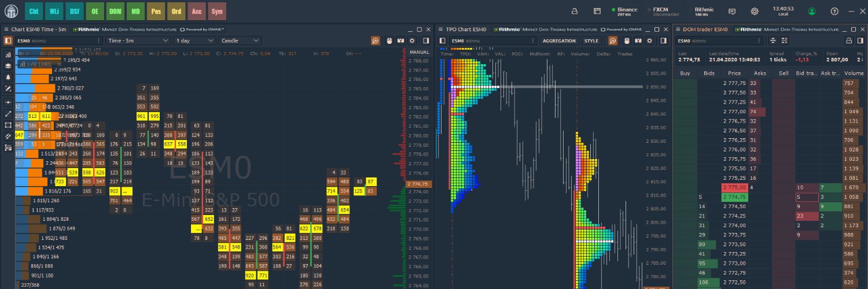Select the rectangle drawing tool
Viewport: 868px width, 289px height.
[8, 125]
